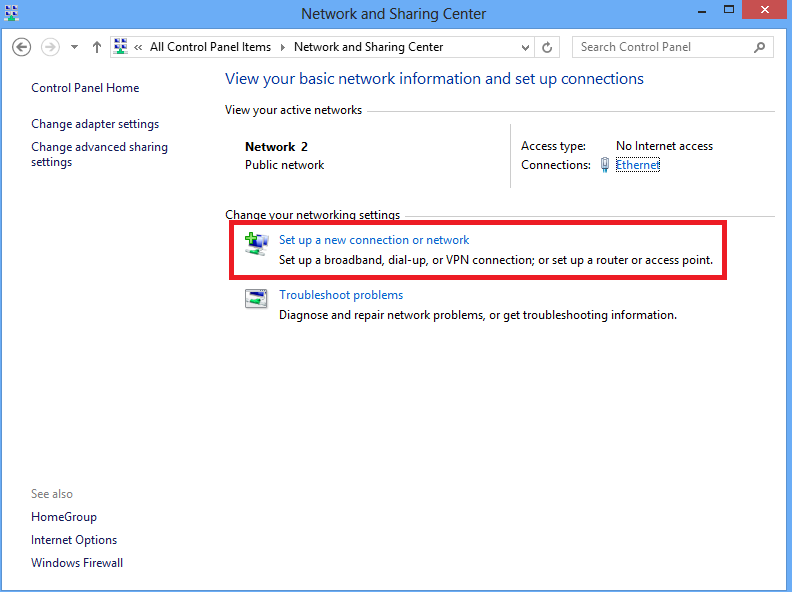Click the Up one level arrow

coord(97,47)
